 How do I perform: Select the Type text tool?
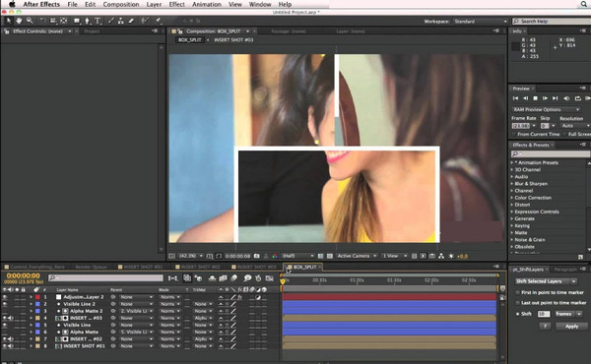pos(98,21)
